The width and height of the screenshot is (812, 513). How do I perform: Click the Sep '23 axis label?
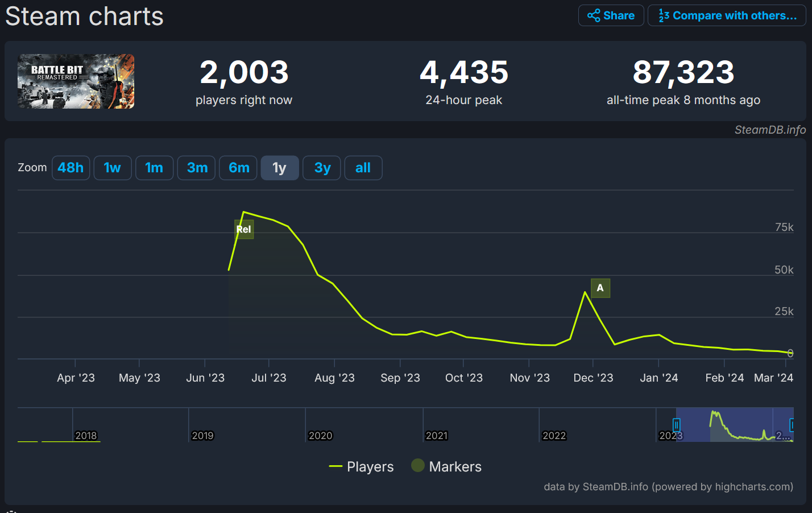point(400,378)
